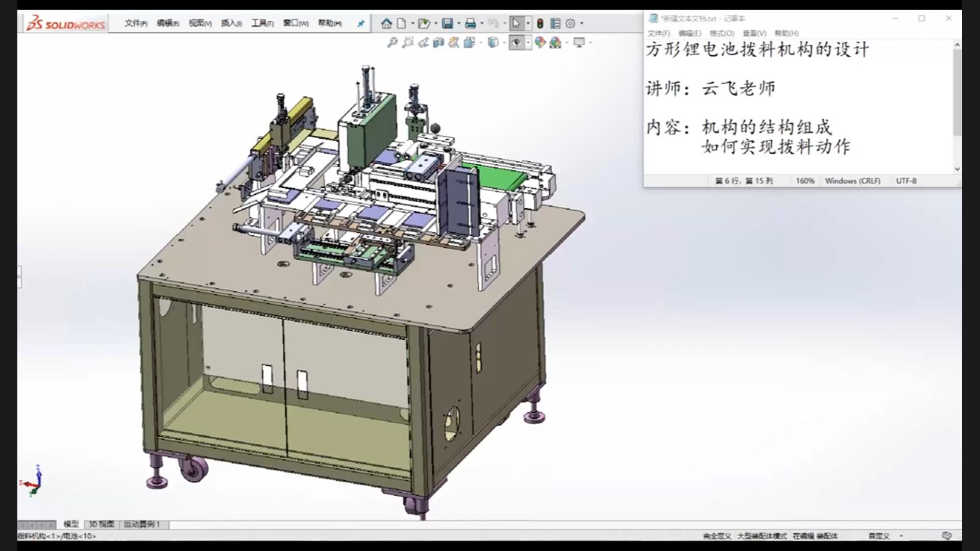Open SolidWorks Options gear
980x551 pixels.
(570, 23)
